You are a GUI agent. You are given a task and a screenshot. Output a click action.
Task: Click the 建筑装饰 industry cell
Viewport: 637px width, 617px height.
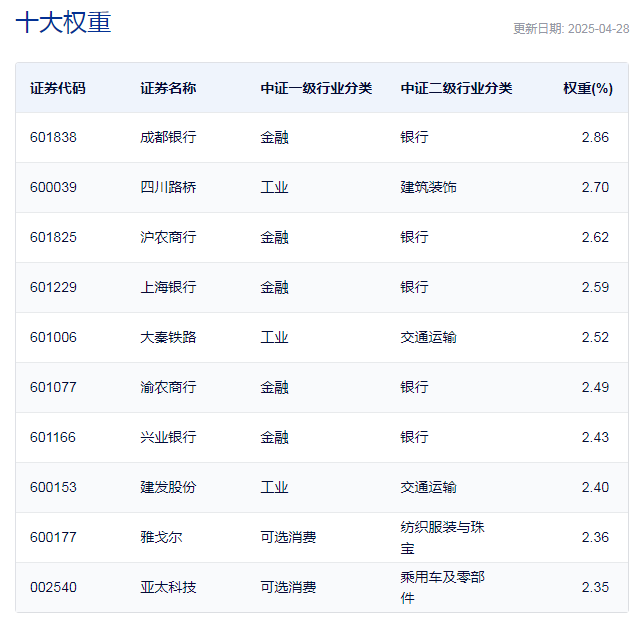pos(428,187)
